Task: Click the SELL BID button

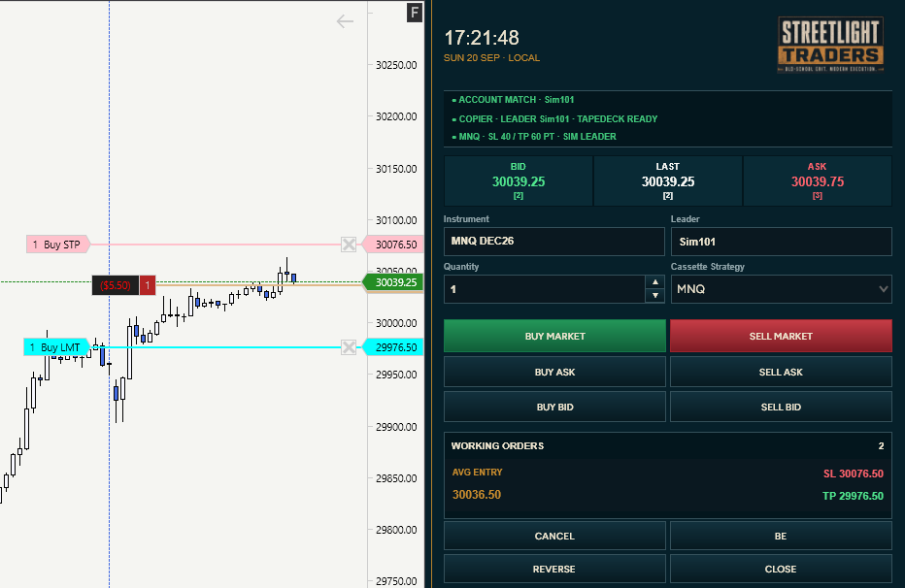Action: click(x=781, y=407)
